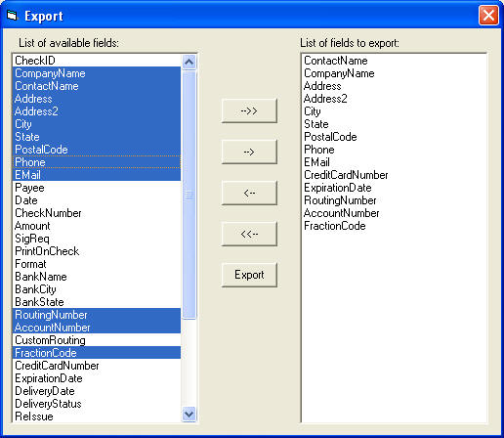The height and width of the screenshot is (438, 504).
Task: Select PrintOnCheck in available fields
Action: coord(97,251)
